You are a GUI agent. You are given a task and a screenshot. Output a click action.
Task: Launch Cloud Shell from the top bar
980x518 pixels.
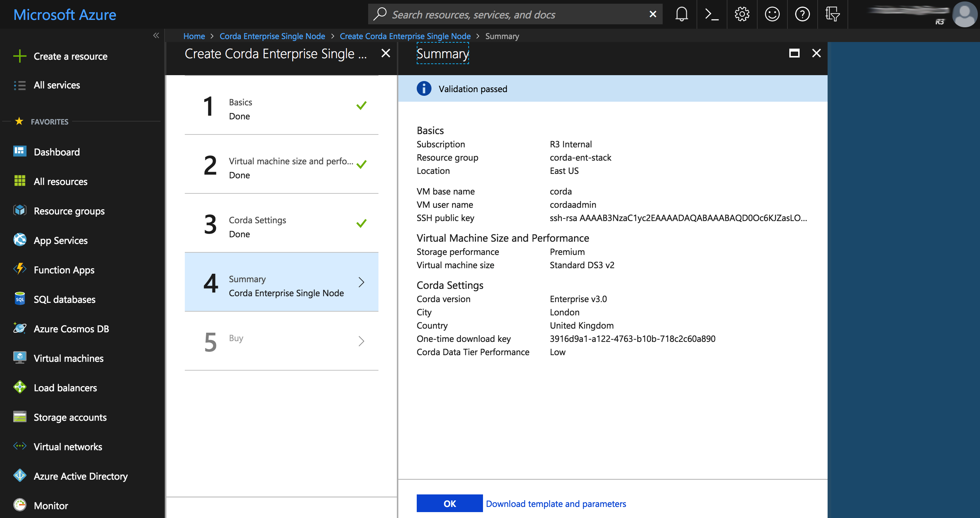point(711,14)
